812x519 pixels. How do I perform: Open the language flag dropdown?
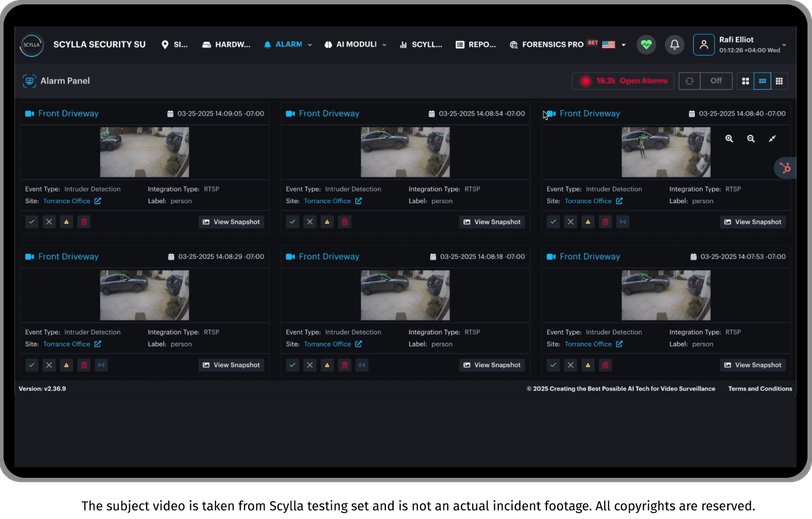(614, 45)
